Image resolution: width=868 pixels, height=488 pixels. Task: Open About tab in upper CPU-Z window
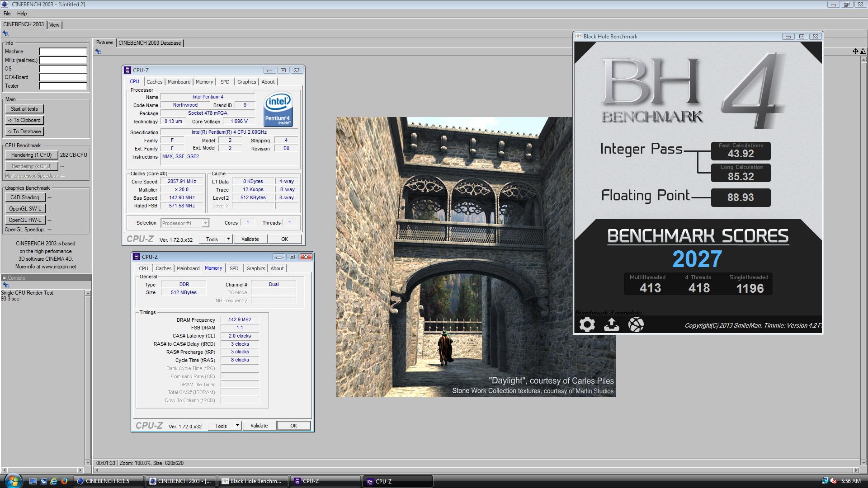pos(268,82)
